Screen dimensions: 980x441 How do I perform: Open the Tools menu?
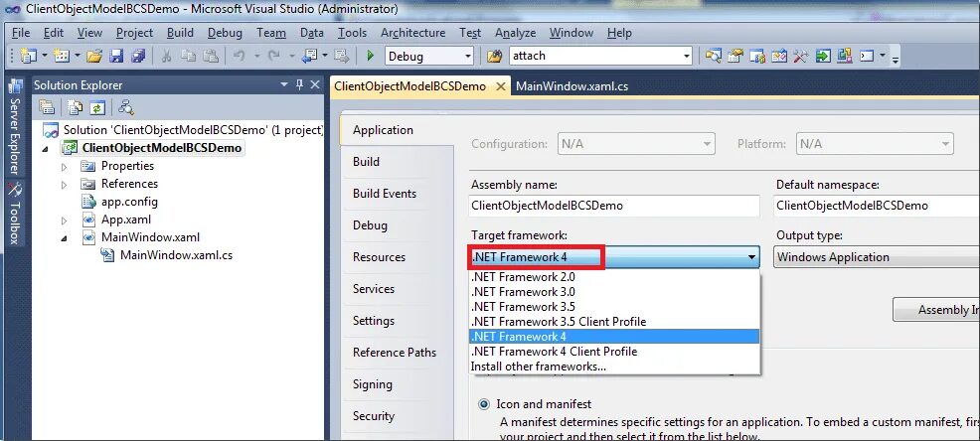(353, 33)
